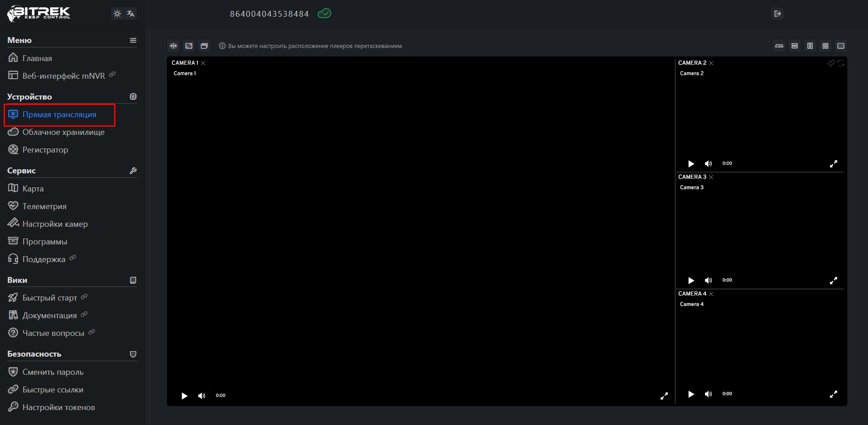Expand Camera 1 to fullscreen
Viewport: 868px width, 425px height.
pos(664,396)
